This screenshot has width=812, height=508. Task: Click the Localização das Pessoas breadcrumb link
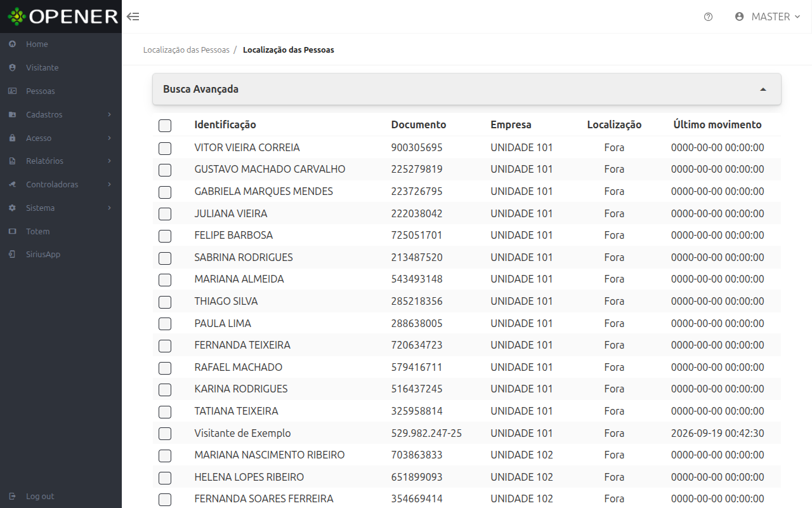tap(187, 50)
